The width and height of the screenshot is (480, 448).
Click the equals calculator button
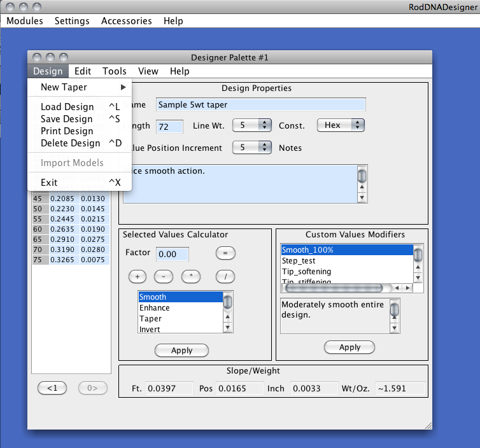225,253
